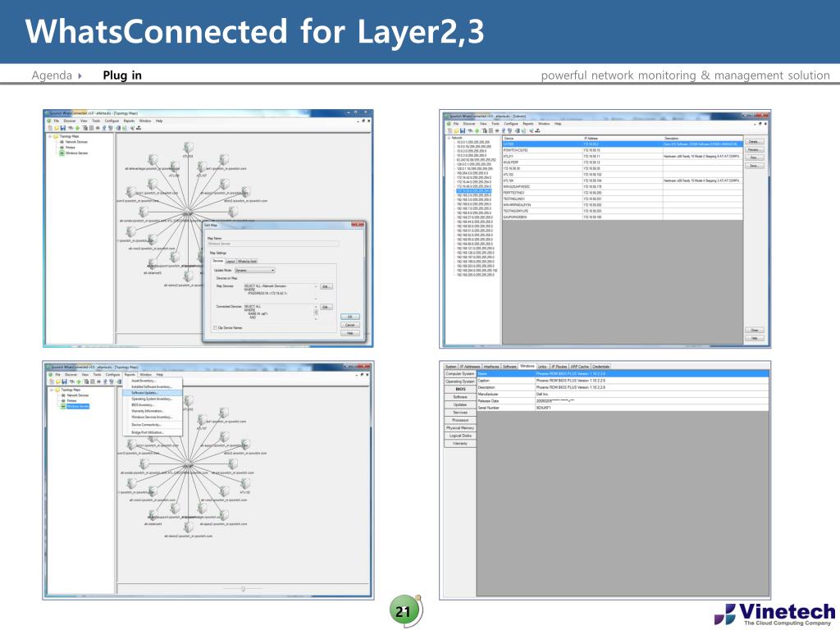Screen dimensions: 840x630
Task: Click the Serial Number row in BIOS details
Action: tap(623, 408)
